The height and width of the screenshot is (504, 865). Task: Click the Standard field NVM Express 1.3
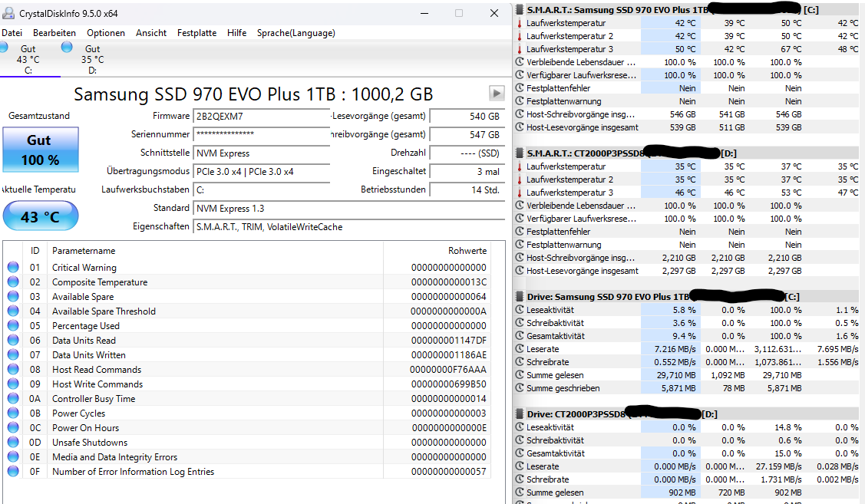(x=348, y=209)
